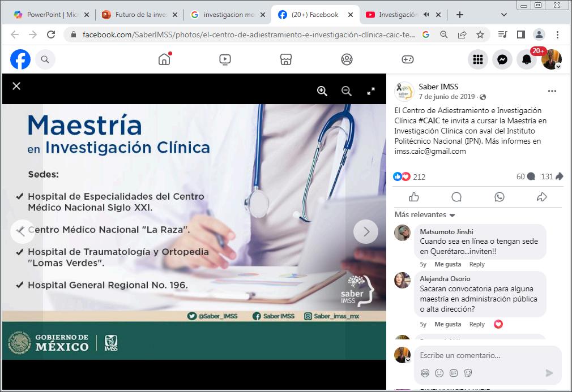The image size is (572, 392).
Task: Toggle the Chrome side panel
Action: click(521, 35)
